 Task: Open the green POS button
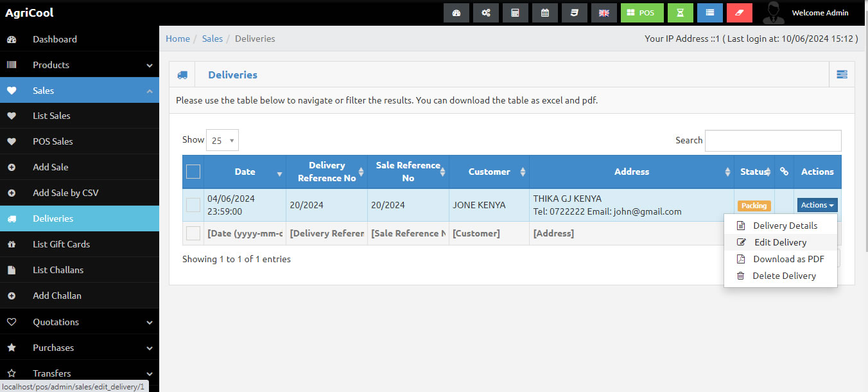(x=642, y=13)
